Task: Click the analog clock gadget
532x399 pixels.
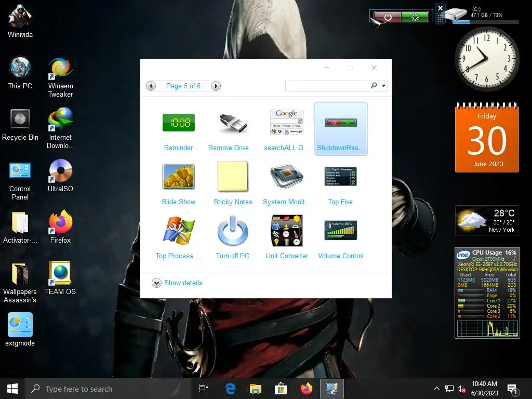Action: click(486, 58)
